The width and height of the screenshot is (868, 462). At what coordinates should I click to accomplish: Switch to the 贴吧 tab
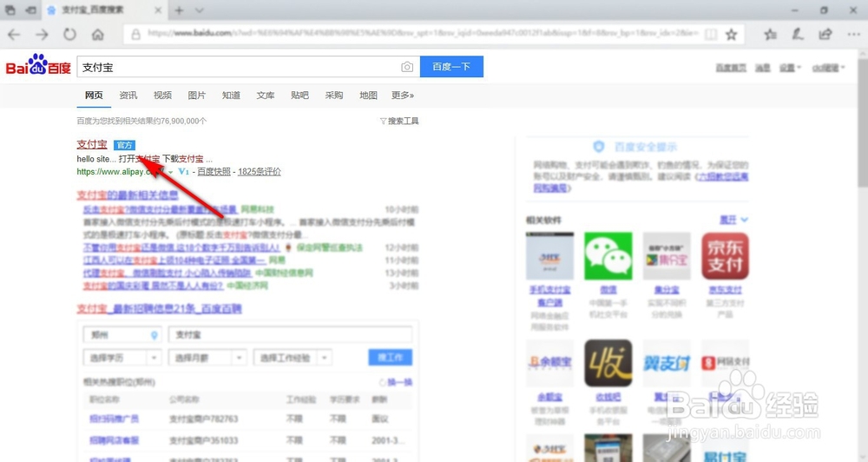point(299,96)
